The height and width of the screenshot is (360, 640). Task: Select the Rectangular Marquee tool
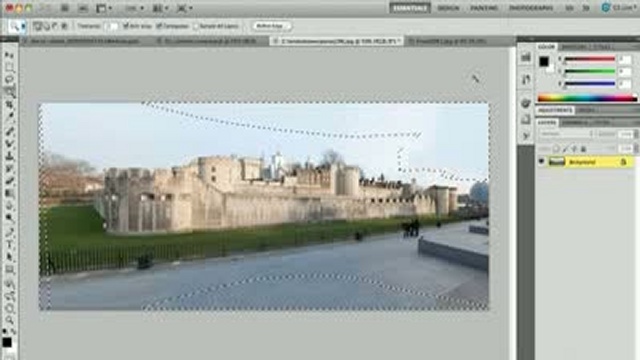tap(9, 67)
